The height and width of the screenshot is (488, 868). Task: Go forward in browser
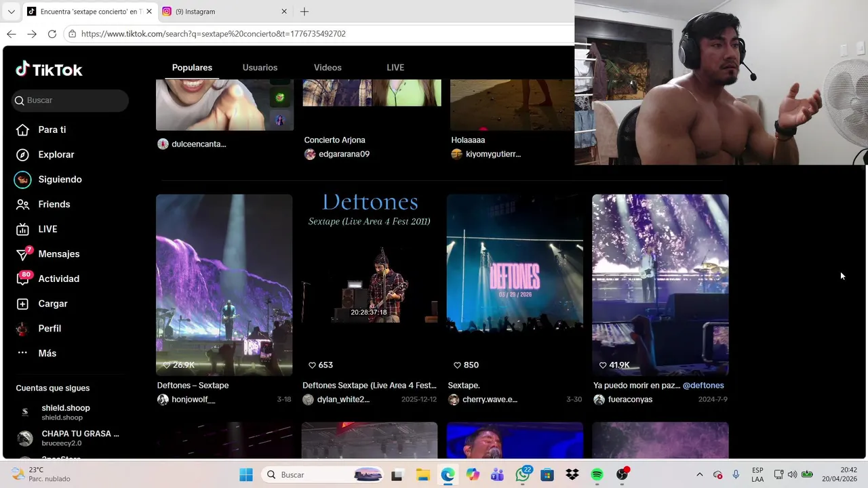coord(32,34)
